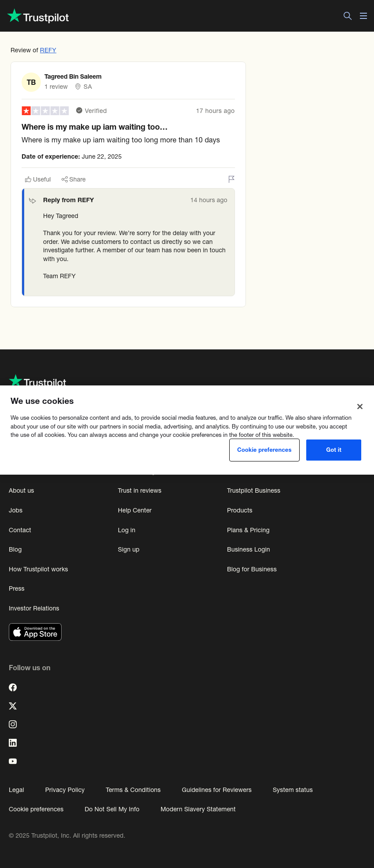This screenshot has width=374, height=868.
Task: View Plans & Pricing
Action: point(248,530)
